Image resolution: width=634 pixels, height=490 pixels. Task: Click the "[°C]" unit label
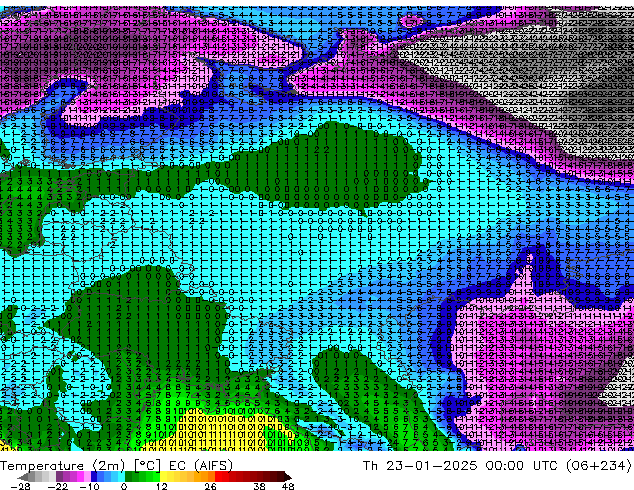pyautogui.click(x=147, y=466)
